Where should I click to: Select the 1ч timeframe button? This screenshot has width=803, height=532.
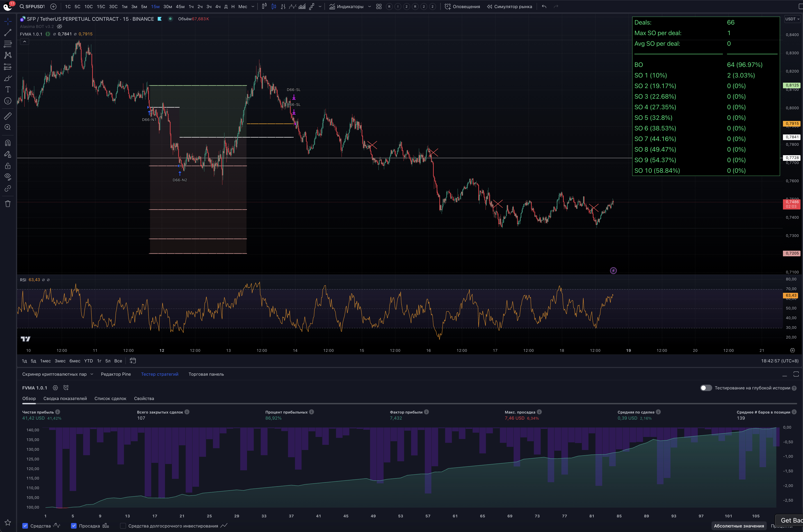click(x=191, y=7)
